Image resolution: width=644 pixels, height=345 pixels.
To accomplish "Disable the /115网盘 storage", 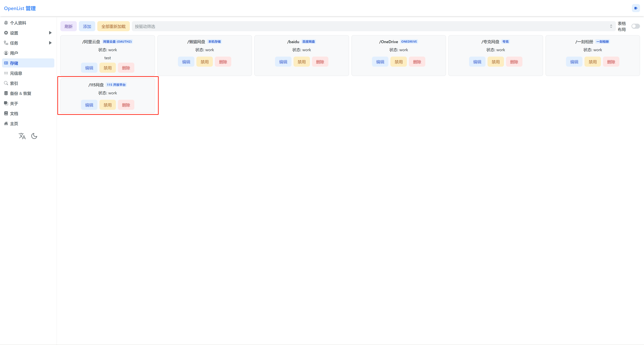I will 108,105.
